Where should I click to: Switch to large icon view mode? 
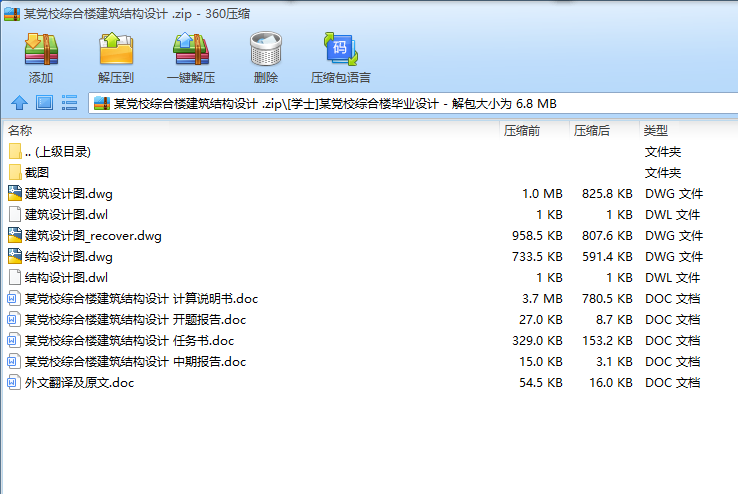pyautogui.click(x=44, y=103)
